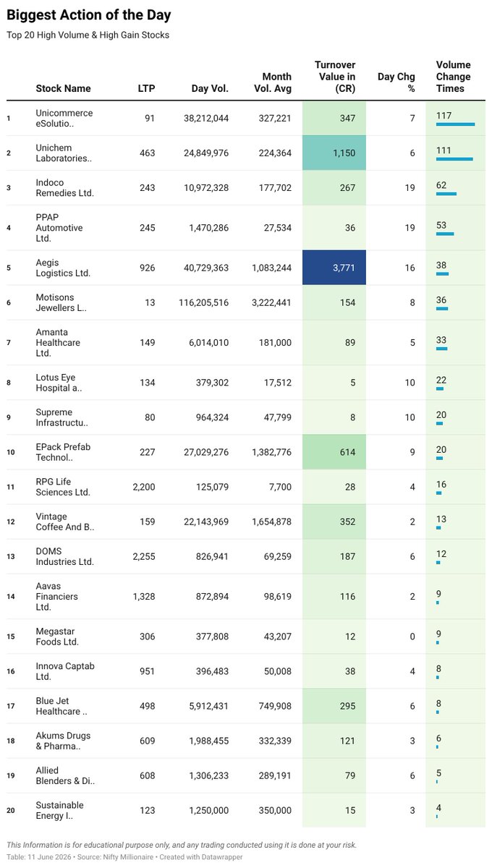Click the Top 20 High Volume subtitle
The image size is (492, 868).
88,35
